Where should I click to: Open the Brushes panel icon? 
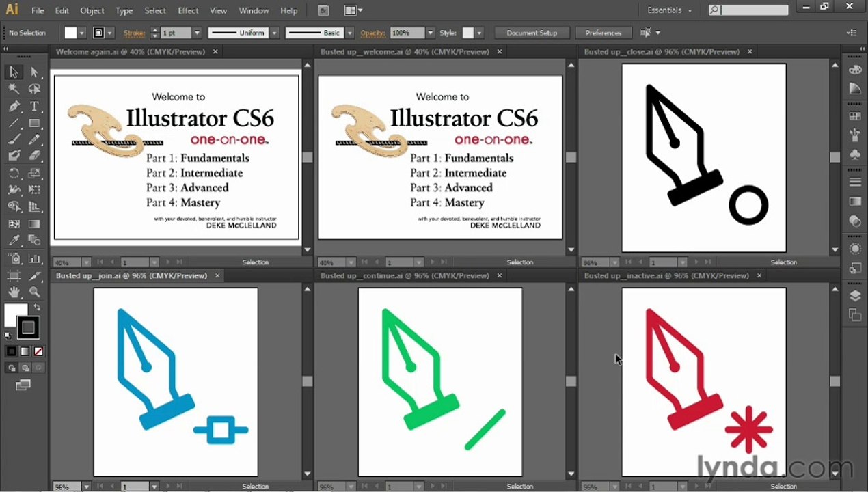(x=854, y=135)
